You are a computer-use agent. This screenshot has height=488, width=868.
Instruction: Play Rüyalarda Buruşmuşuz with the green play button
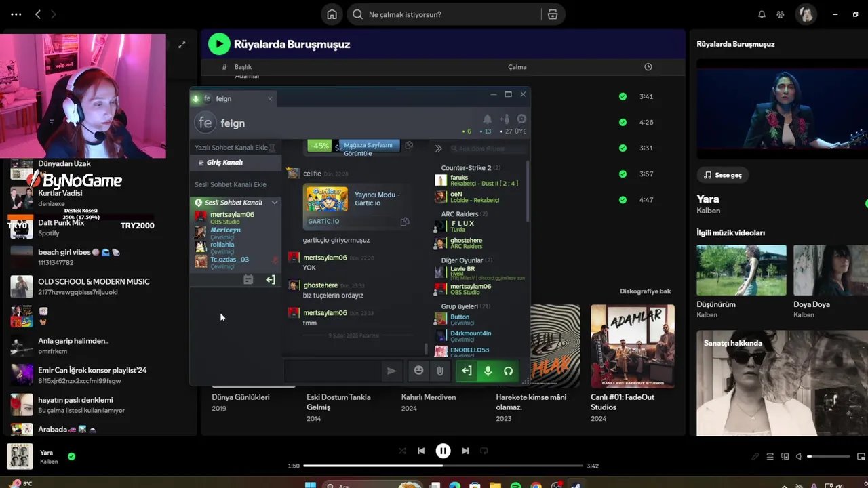click(x=219, y=44)
